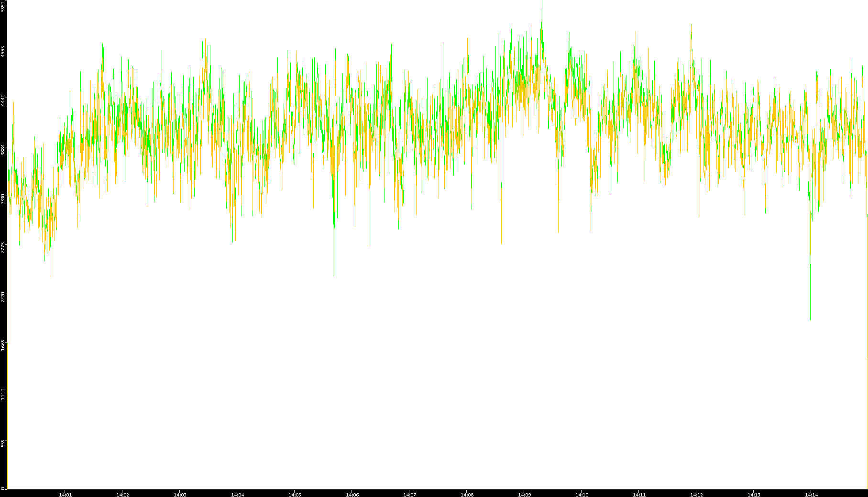Click the 14:04 time axis label
The height and width of the screenshot is (497, 868).
pos(237,495)
